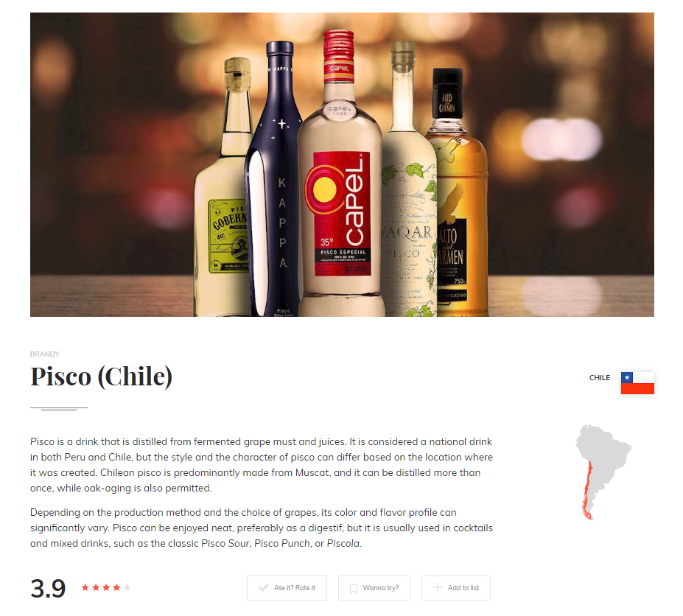Click the 3.9 rating score
This screenshot has width=683, height=616.
(48, 588)
